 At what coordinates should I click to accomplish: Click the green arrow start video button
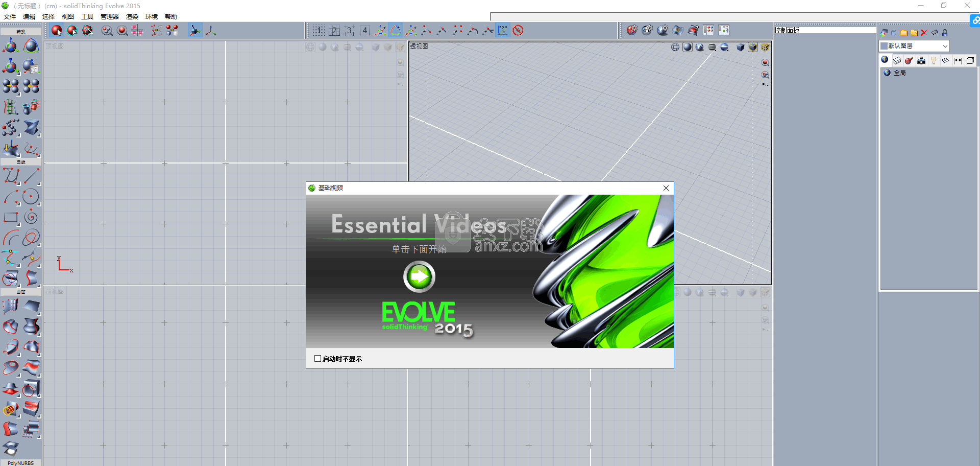coord(419,276)
